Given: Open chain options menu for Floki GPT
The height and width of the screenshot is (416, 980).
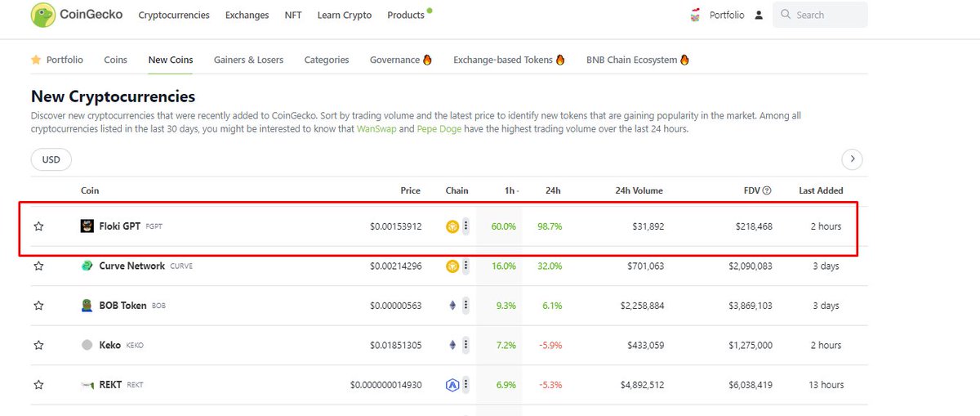Looking at the screenshot, I should coord(466,226).
